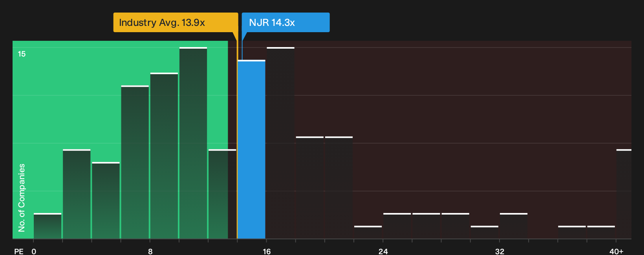Select the bar for PE 6 to 8
644x255 pixels.
coord(135,162)
